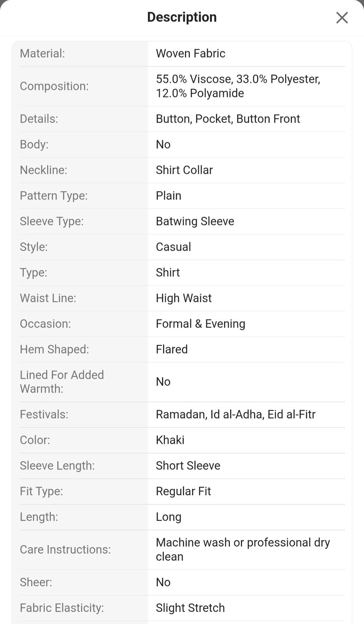This screenshot has height=624, width=364.
Task: Tap the Button, Pocket, Button Front details
Action: (227, 119)
